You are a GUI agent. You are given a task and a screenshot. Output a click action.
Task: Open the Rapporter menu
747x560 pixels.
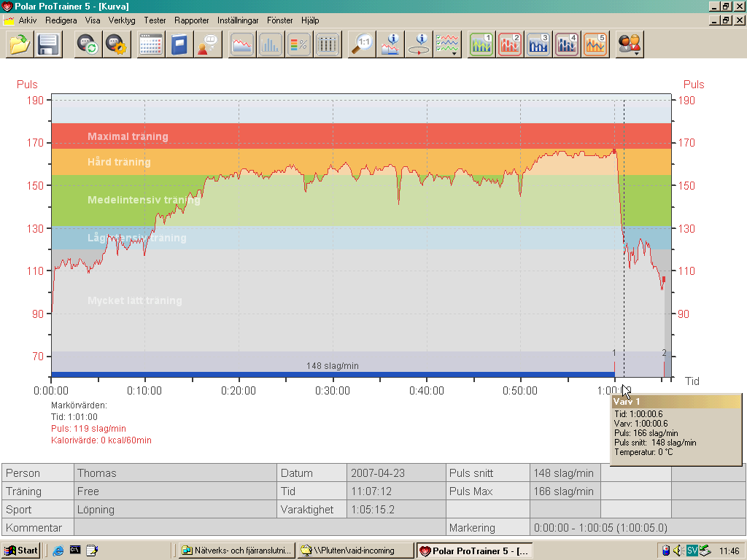[x=192, y=20]
